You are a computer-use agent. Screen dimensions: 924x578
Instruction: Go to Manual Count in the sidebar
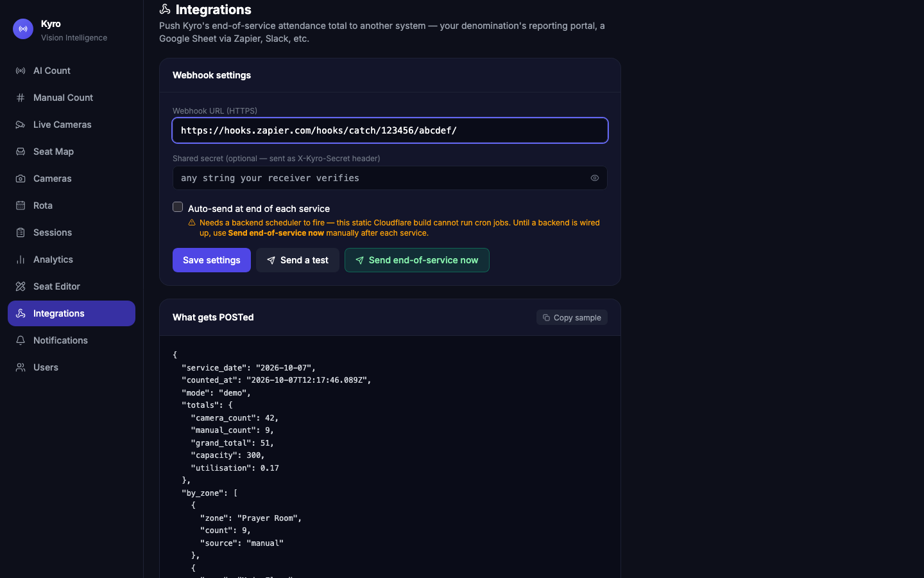coord(71,98)
